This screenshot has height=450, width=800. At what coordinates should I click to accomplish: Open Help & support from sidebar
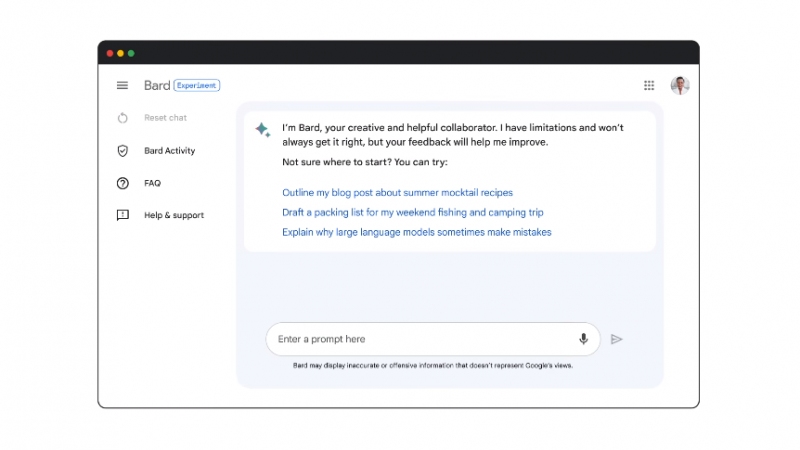tap(174, 215)
